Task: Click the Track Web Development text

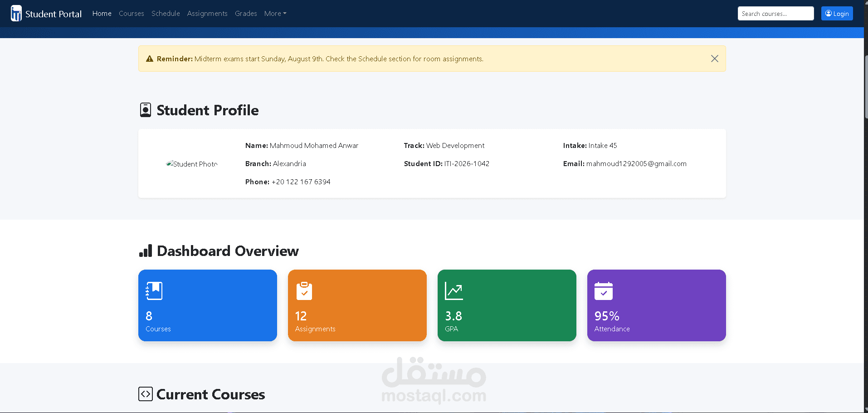Action: [x=444, y=146]
